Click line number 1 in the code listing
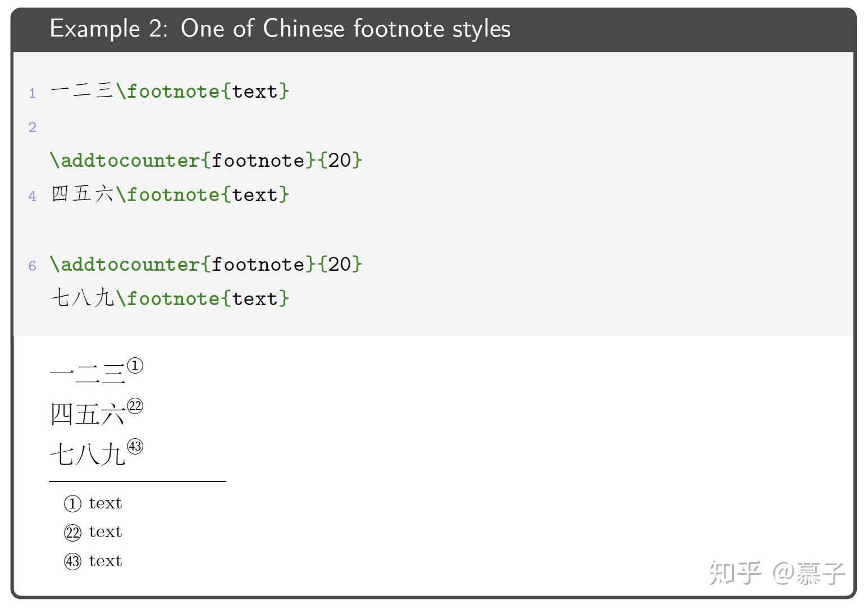The image size is (868, 609). (33, 93)
